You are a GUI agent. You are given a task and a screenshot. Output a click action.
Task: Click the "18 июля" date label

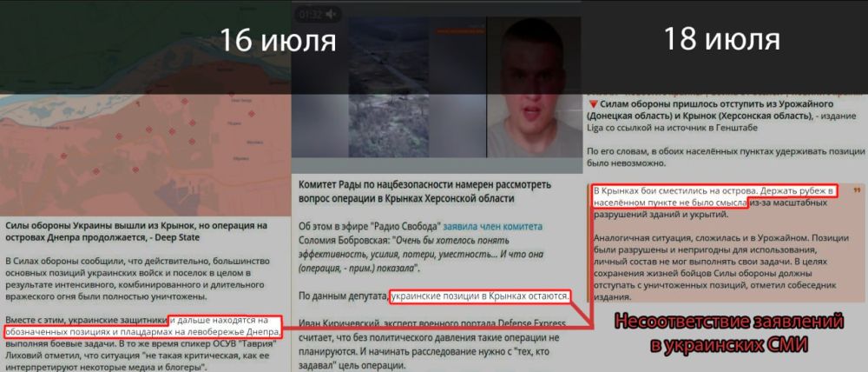tap(721, 39)
